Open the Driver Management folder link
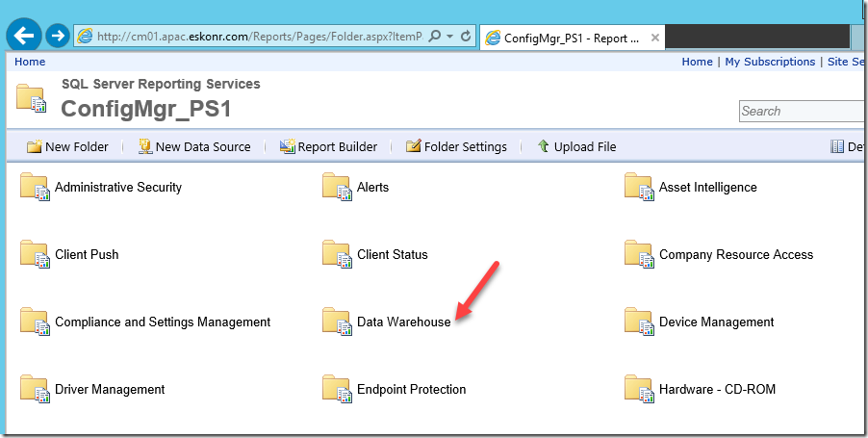This screenshot has height=438, width=868. [110, 390]
